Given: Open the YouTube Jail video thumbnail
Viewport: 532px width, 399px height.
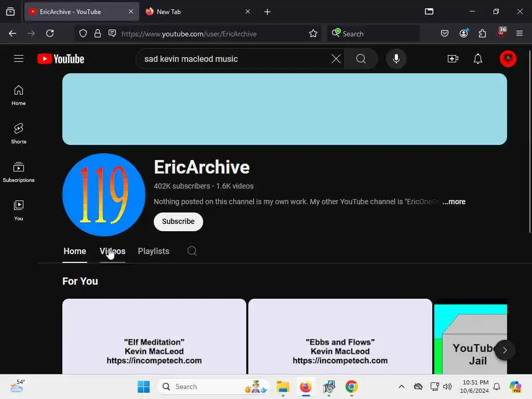Looking at the screenshot, I should [470, 336].
